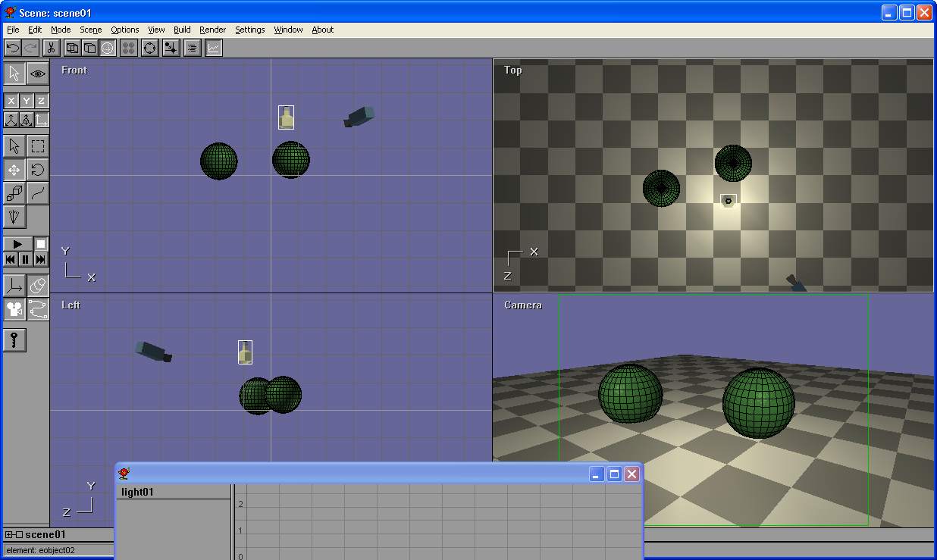
Task: Pause the animation
Action: click(x=26, y=259)
